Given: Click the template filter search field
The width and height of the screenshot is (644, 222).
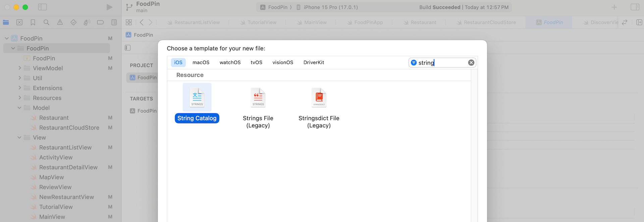Looking at the screenshot, I should (x=441, y=63).
